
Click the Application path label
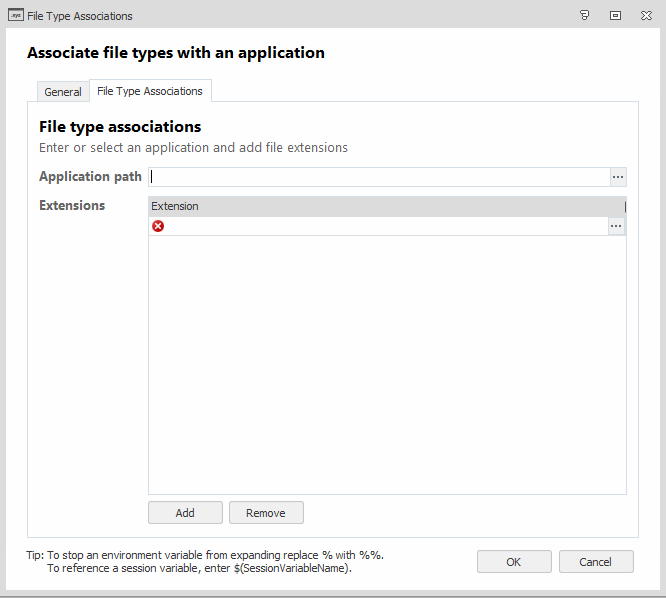(x=90, y=177)
